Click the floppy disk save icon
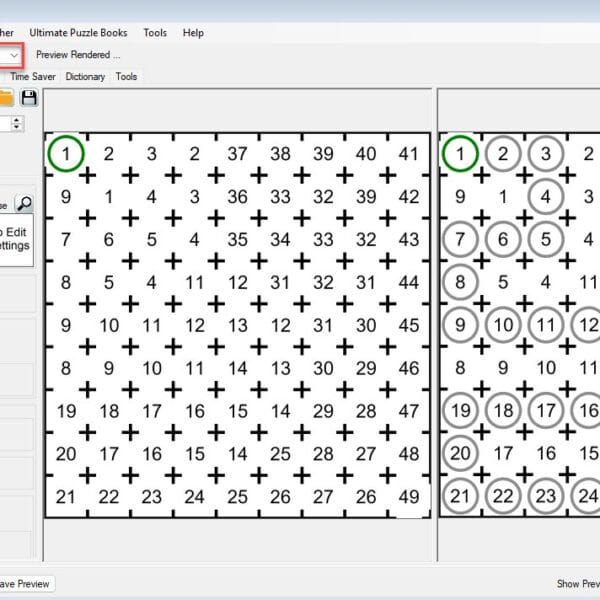This screenshot has height=600, width=600. [x=29, y=97]
